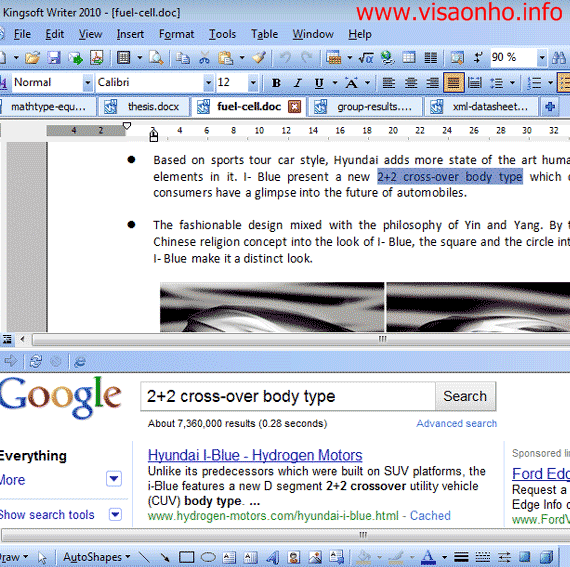Close the fuel-cell.doc tab

294,107
